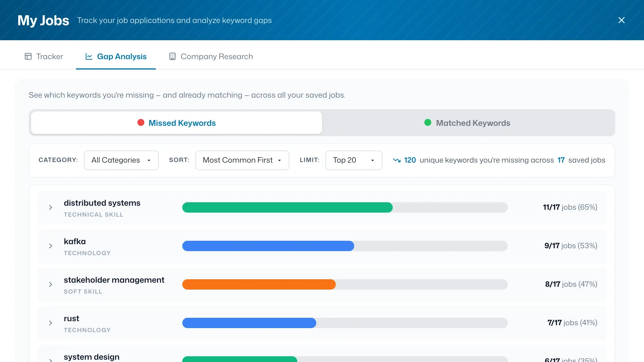This screenshot has width=644, height=362.
Task: Show Missed Keywords view
Action: tap(177, 123)
